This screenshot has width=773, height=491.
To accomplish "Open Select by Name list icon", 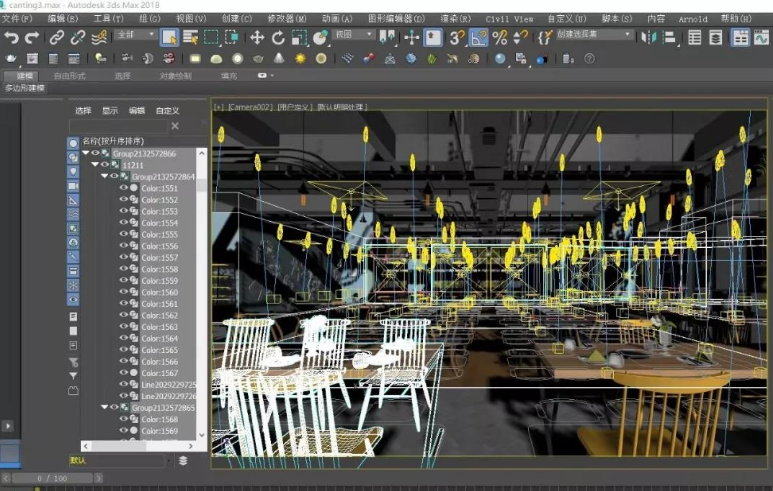I will tap(190, 37).
